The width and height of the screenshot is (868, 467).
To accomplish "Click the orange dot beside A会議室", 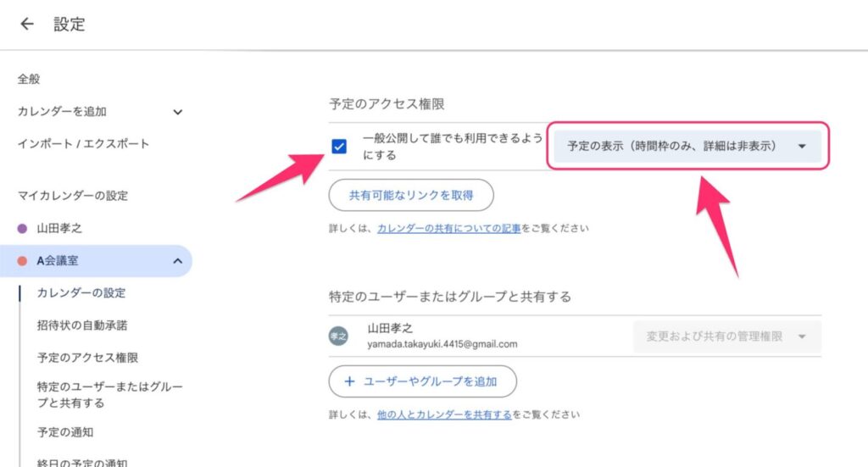I will [x=22, y=260].
